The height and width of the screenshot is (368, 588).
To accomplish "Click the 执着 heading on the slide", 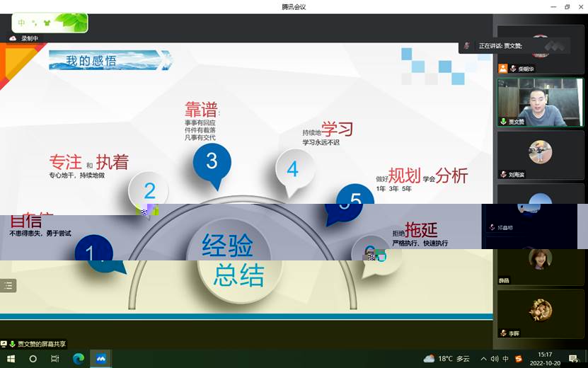I will (x=112, y=162).
